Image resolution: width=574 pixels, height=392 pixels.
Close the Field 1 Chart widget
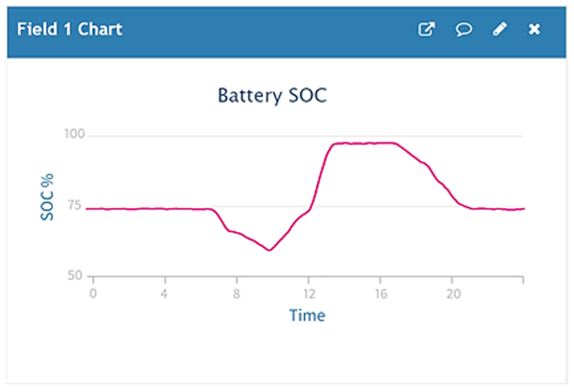click(x=534, y=29)
